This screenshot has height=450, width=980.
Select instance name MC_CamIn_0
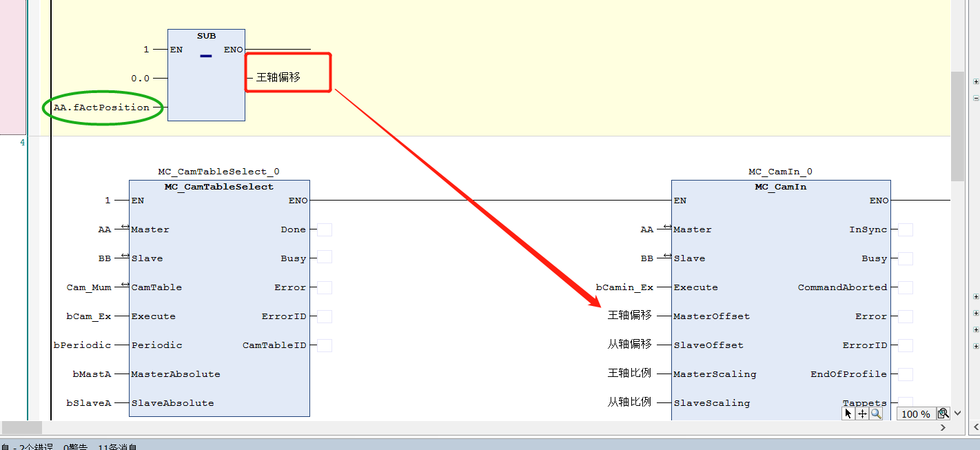click(x=781, y=172)
